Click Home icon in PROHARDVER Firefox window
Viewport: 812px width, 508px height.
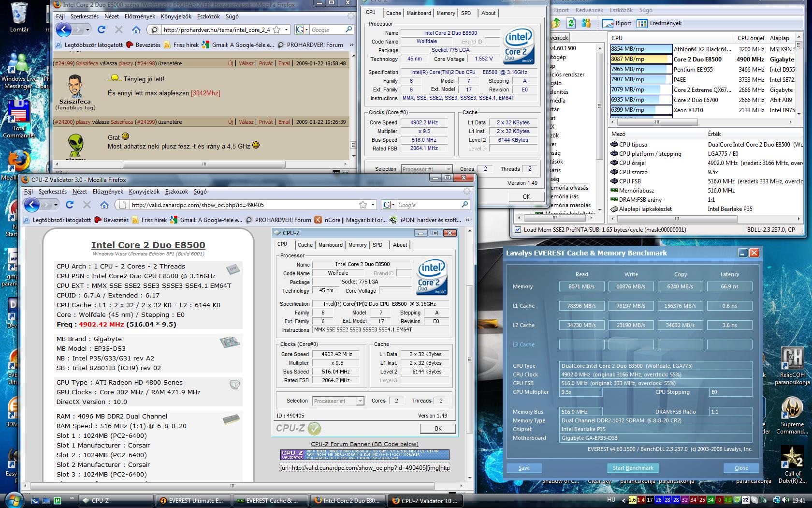[136, 30]
